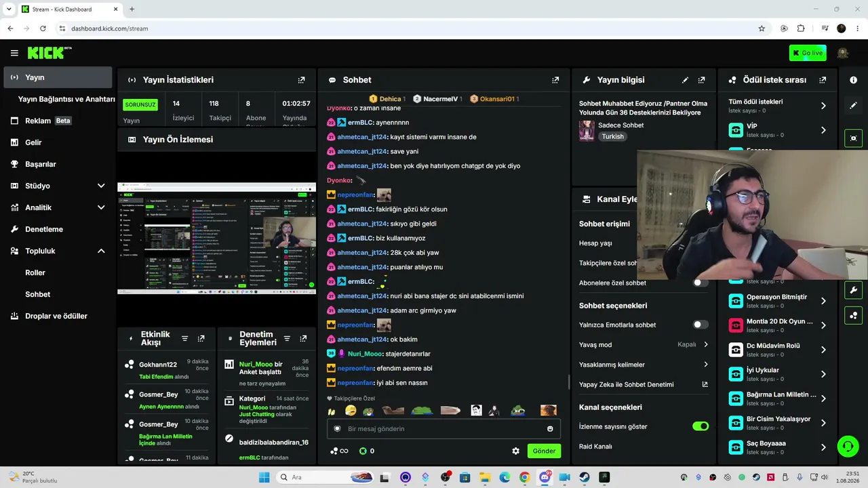868x488 pixels.
Task: Open the emoji picker in message box
Action: 550,428
